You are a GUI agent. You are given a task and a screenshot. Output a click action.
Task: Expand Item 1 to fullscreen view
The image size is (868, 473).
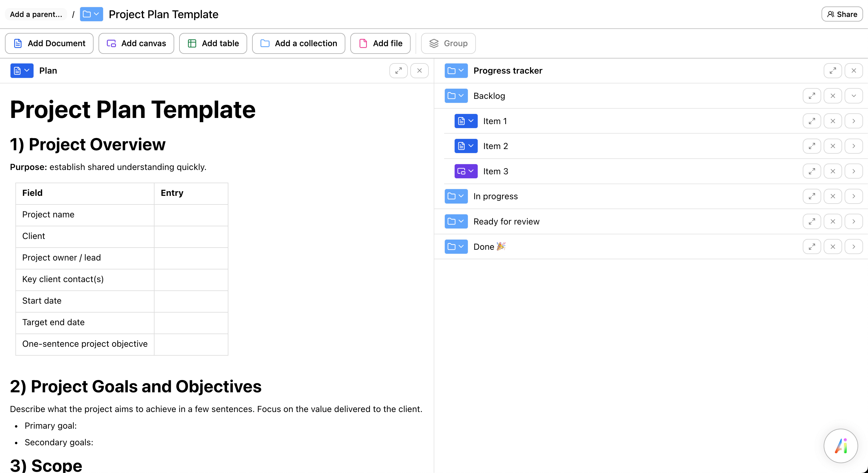(812, 121)
